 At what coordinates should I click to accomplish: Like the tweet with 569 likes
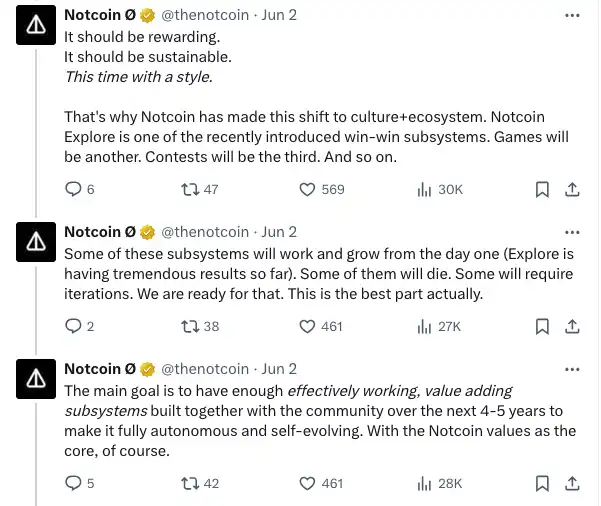pos(308,189)
